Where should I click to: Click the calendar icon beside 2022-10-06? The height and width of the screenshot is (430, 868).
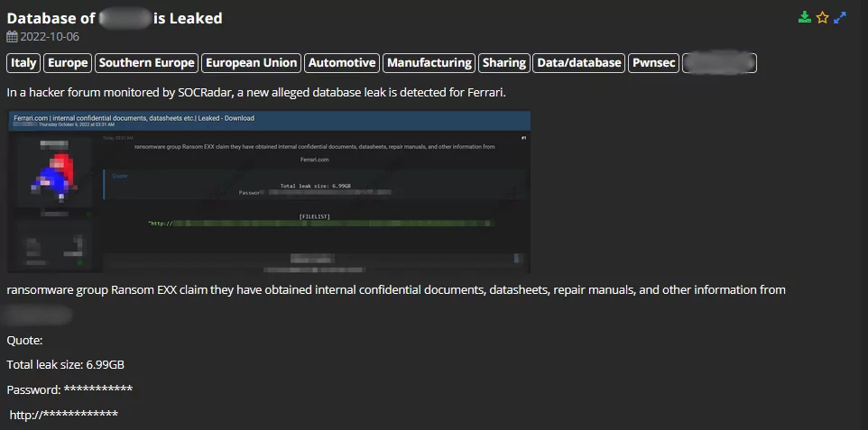tap(12, 37)
